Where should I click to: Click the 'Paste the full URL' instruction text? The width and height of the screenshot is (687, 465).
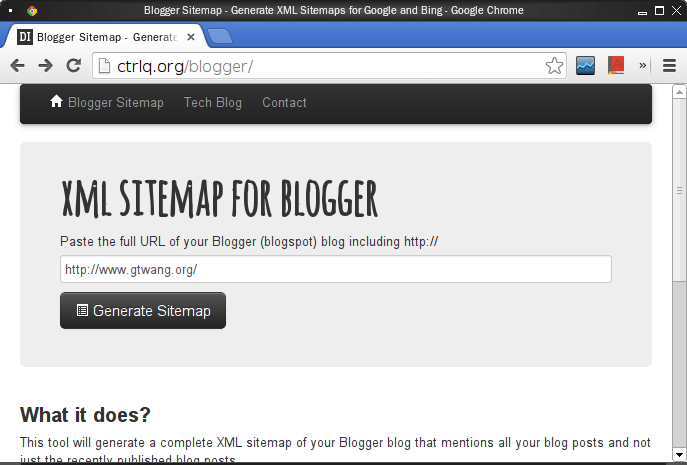tap(249, 241)
